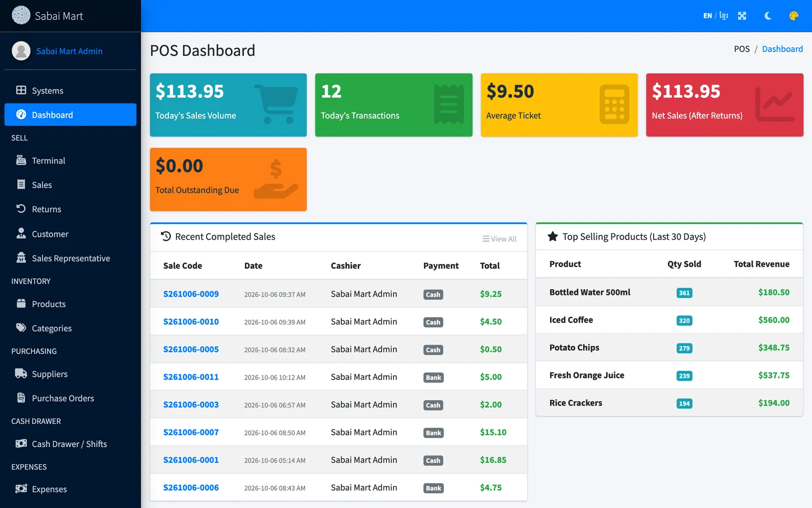Click the Products box icon
Viewport: 812px width, 508px height.
pos(21,303)
